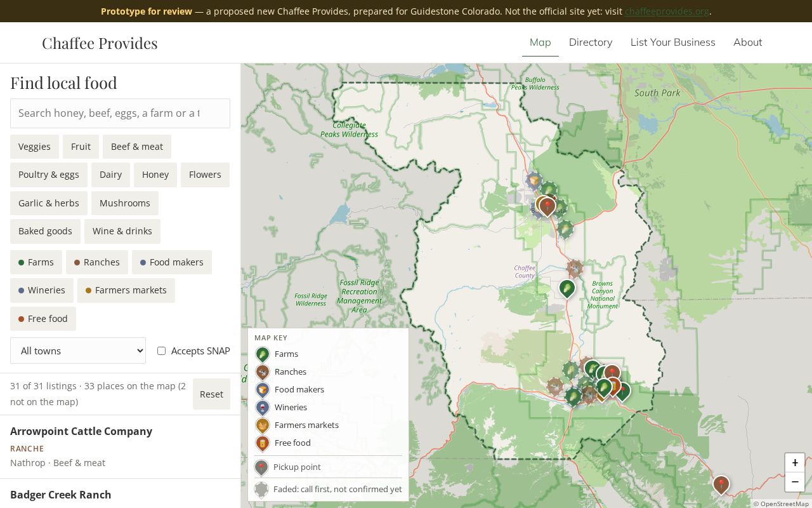
Task: Open the Directory page
Action: click(591, 43)
